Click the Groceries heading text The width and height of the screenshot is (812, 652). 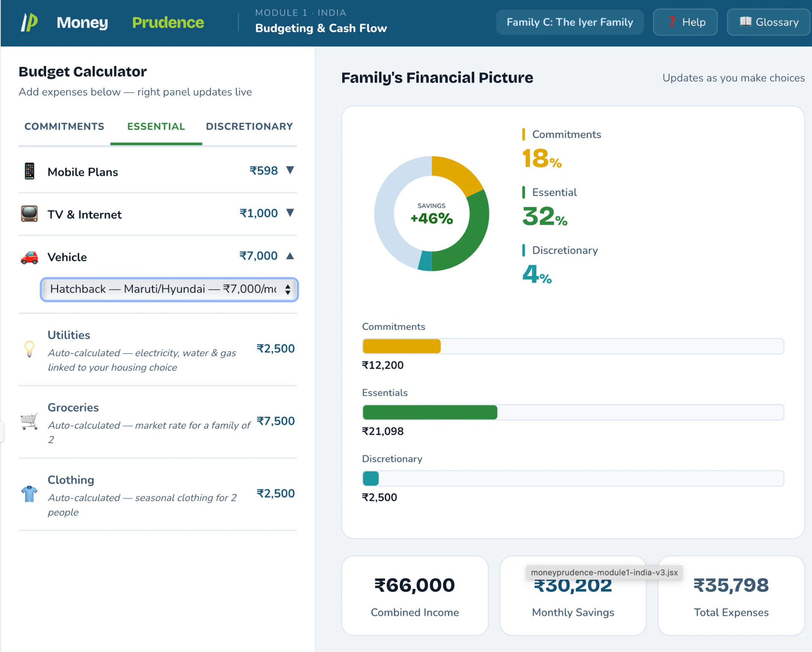[x=73, y=407]
